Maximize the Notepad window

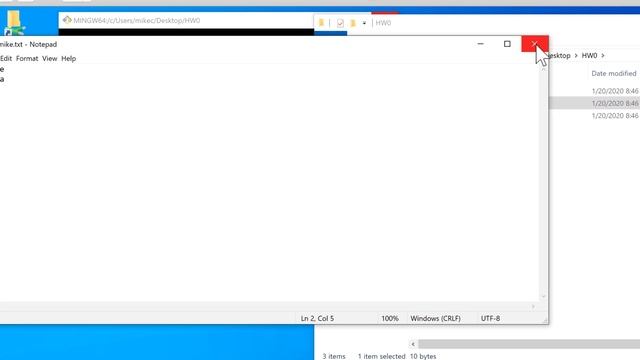[x=507, y=44]
